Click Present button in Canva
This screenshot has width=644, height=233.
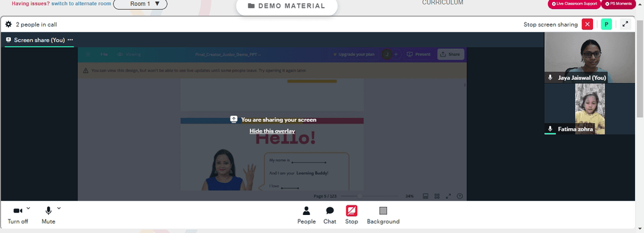tap(419, 54)
